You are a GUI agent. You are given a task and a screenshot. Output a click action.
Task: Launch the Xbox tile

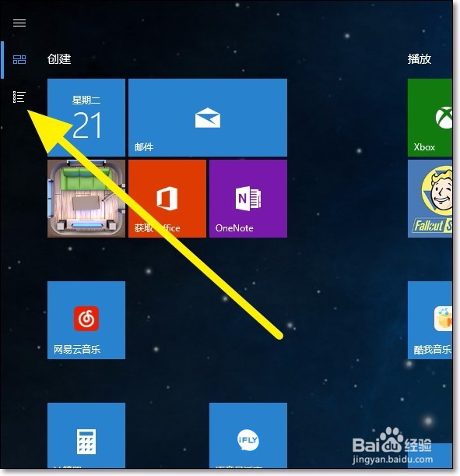tap(430, 118)
